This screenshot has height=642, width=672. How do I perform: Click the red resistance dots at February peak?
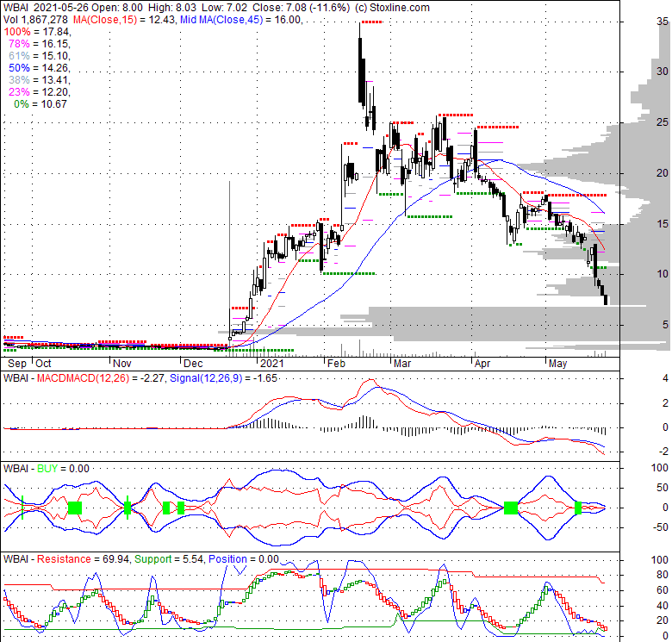[x=371, y=22]
